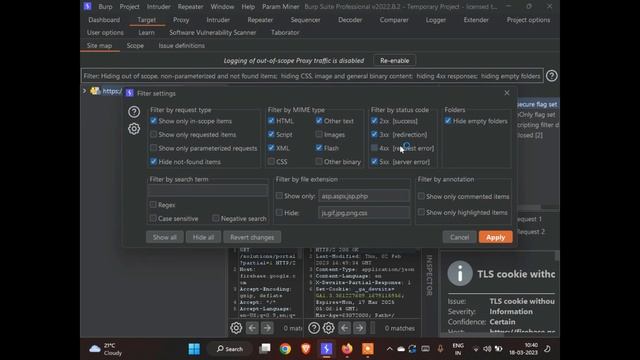
Task: Click the request panel settings gear
Action: pyautogui.click(x=236, y=328)
